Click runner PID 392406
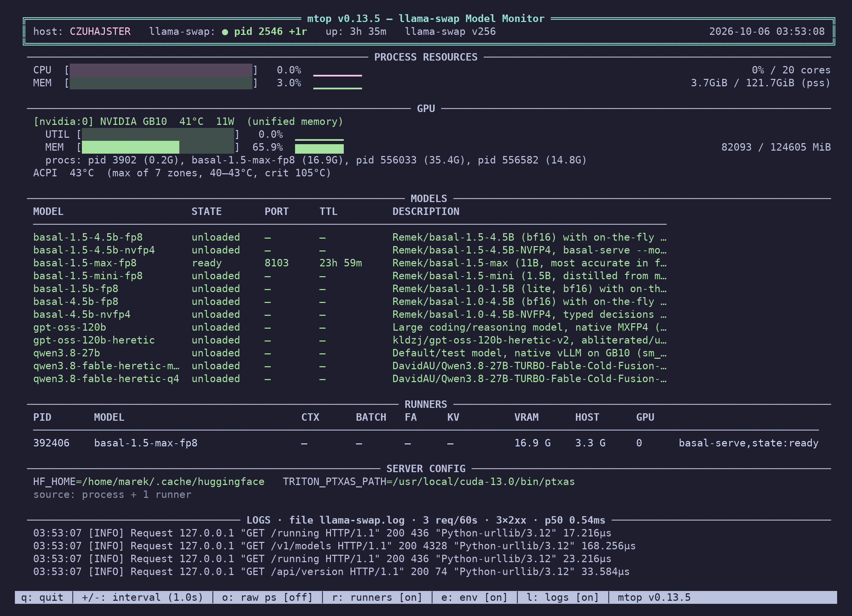 coord(51,443)
